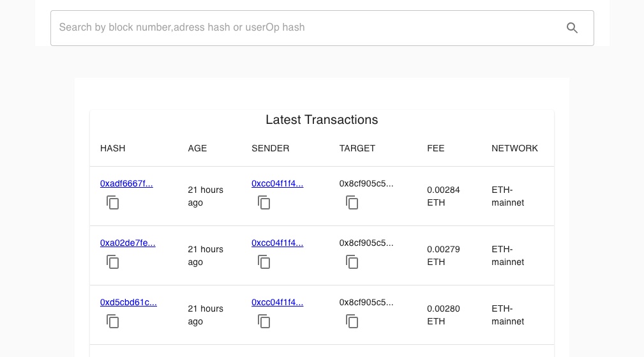Copy sender address in the 0xa02de7fe row
Image resolution: width=644 pixels, height=357 pixels.
264,262
